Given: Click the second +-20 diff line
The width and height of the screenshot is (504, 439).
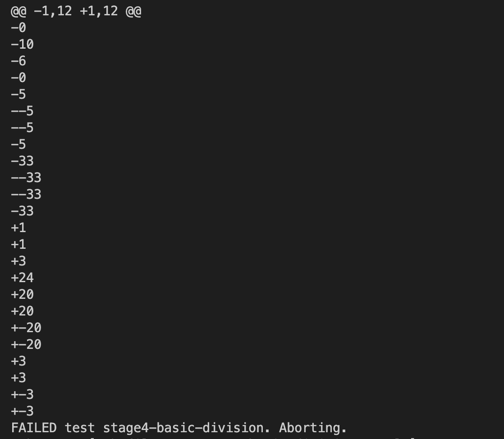Looking at the screenshot, I should click(x=26, y=344).
